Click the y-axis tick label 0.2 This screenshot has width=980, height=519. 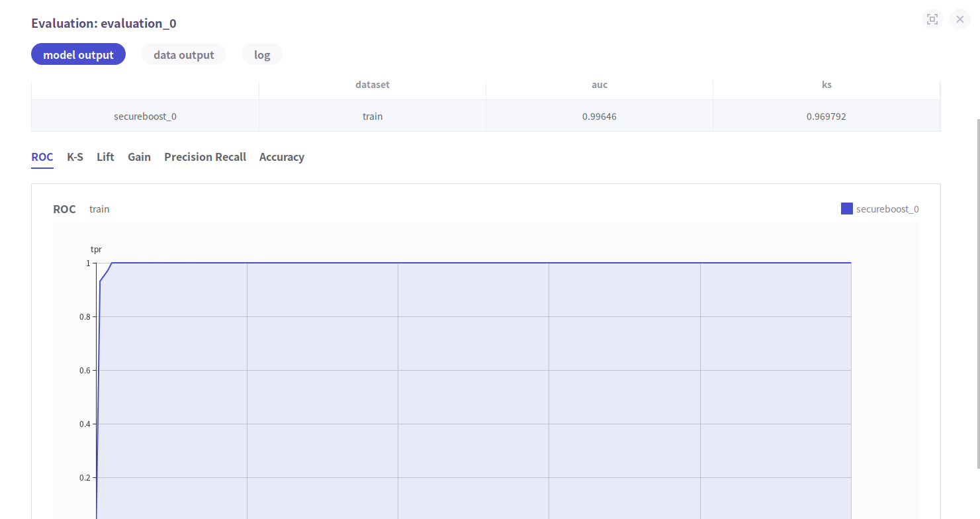click(x=85, y=477)
